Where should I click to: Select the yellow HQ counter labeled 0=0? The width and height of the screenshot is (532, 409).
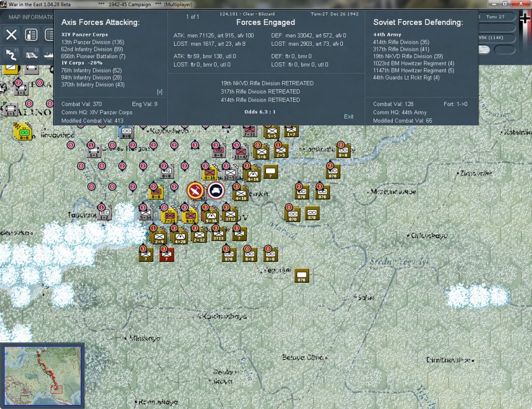tap(156, 192)
